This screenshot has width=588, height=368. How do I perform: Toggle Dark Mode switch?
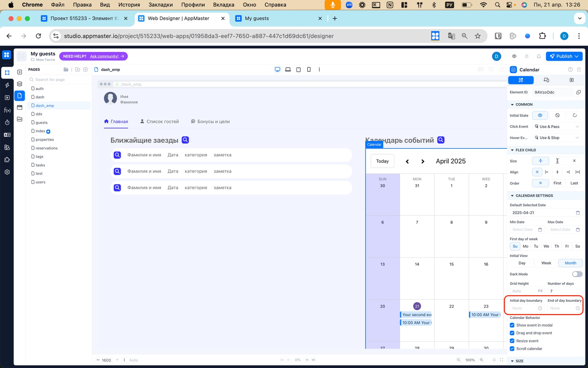[x=577, y=274]
